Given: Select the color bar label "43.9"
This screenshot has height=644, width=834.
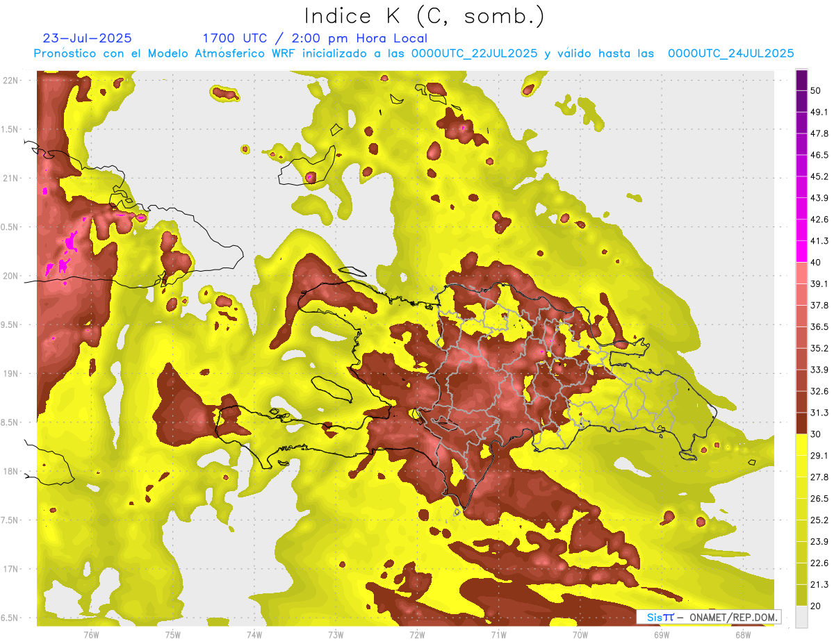Looking at the screenshot, I should coord(819,198).
